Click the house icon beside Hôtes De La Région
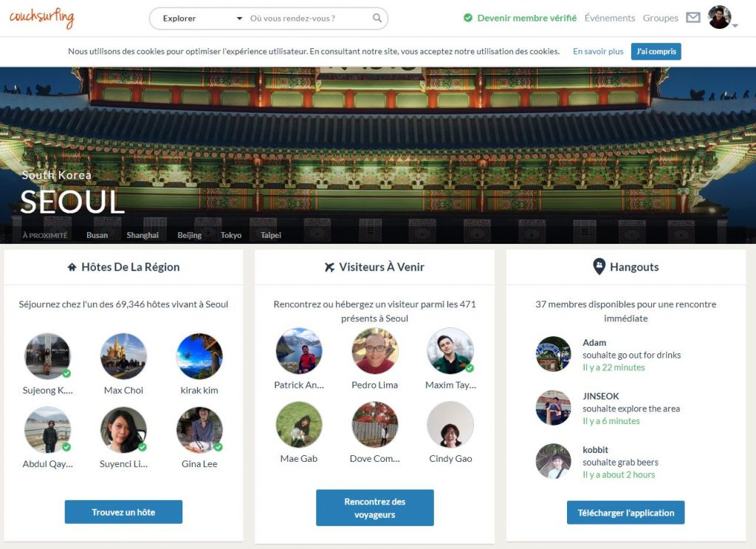Screen dimensions: 756x549 [x=72, y=267]
